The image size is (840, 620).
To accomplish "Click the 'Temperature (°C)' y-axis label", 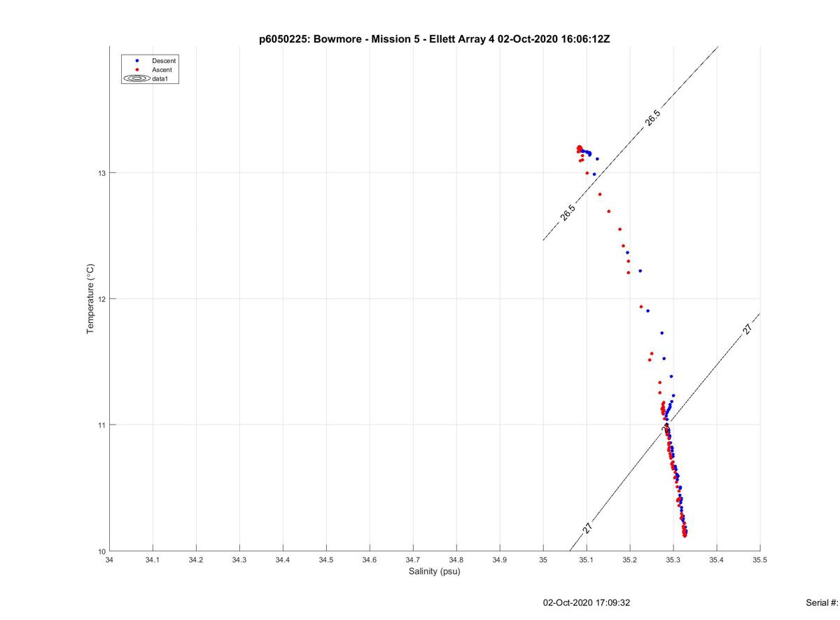I will (x=90, y=299).
